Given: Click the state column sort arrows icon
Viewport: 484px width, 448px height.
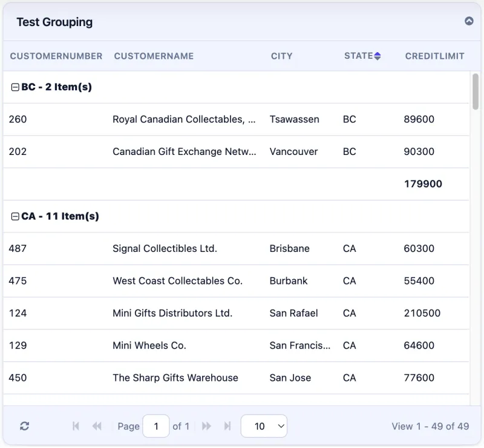Looking at the screenshot, I should (377, 56).
